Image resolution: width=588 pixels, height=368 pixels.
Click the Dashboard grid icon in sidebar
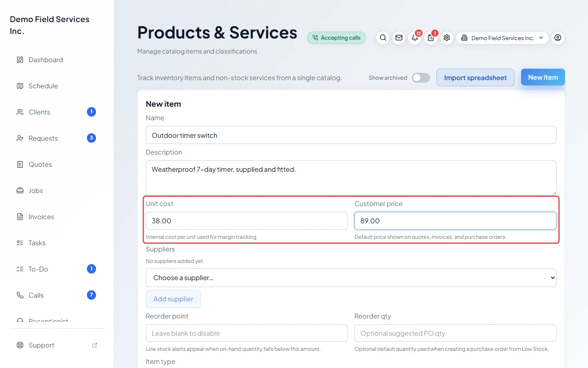[20, 60]
